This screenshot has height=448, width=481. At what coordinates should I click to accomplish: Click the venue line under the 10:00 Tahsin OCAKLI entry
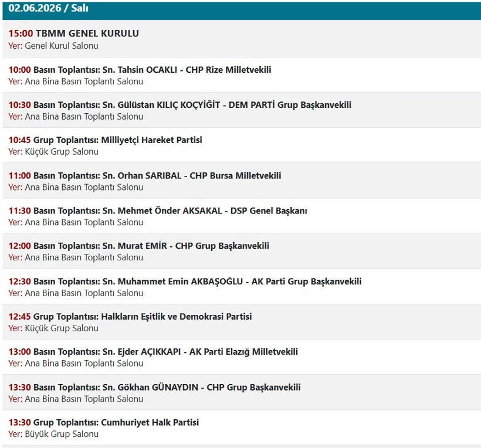click(x=76, y=82)
